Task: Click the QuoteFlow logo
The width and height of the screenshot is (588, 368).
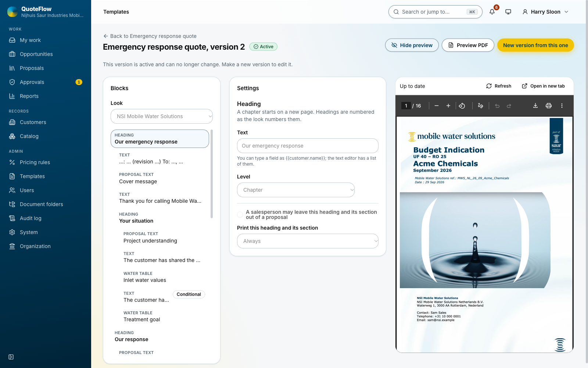Action: (x=12, y=12)
